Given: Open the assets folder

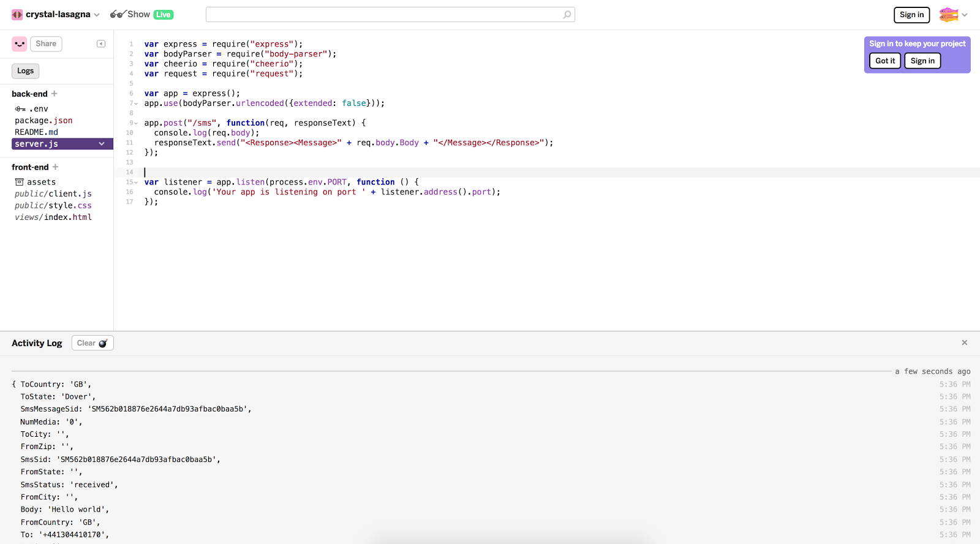Looking at the screenshot, I should (40, 182).
